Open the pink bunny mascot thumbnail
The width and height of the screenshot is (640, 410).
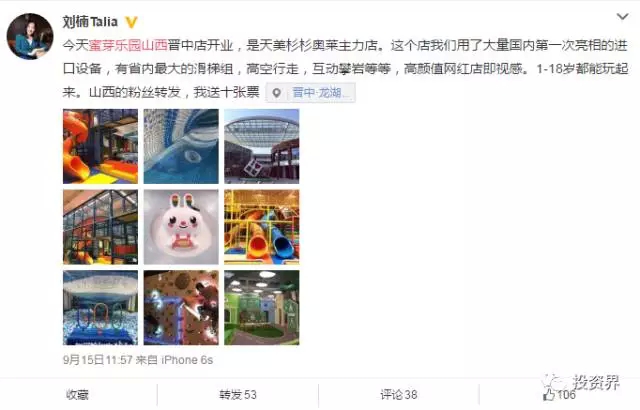click(181, 227)
